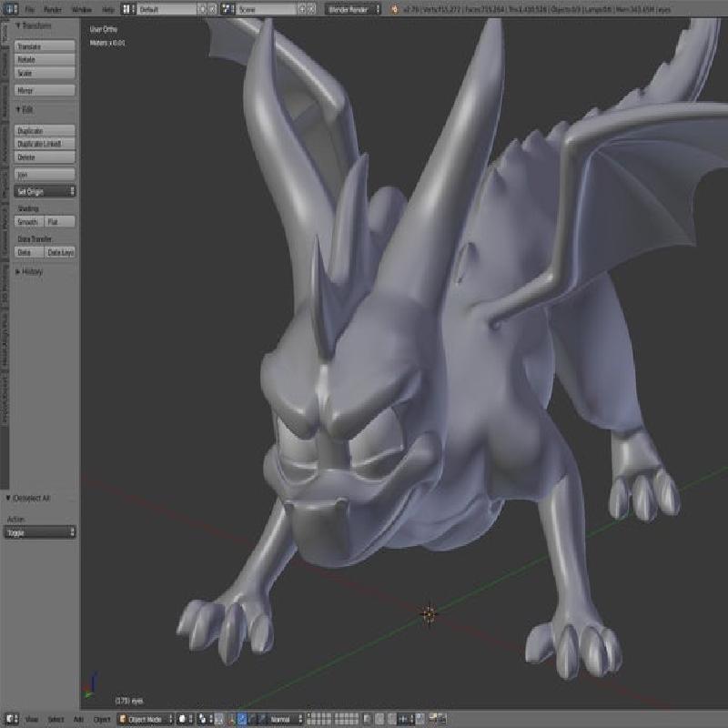Click the Duplicate Linked button
Image resolution: width=728 pixels, height=728 pixels.
(45, 144)
